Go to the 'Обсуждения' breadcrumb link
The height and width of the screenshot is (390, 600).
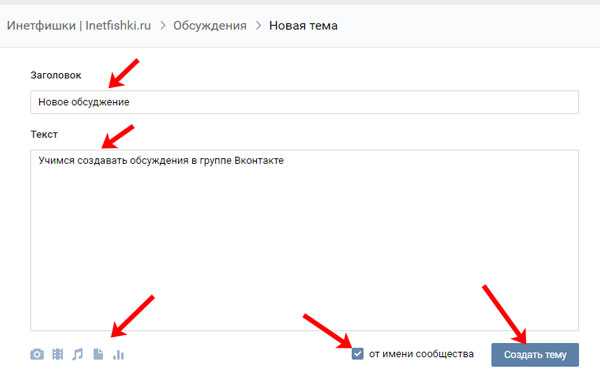210,26
